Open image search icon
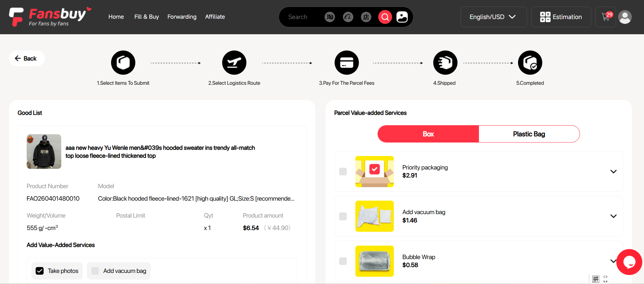 (402, 17)
